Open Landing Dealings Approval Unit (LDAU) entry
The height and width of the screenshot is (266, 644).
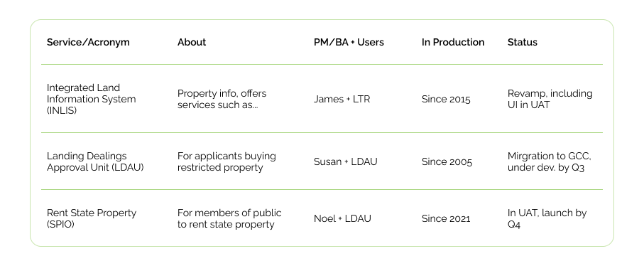(x=95, y=161)
